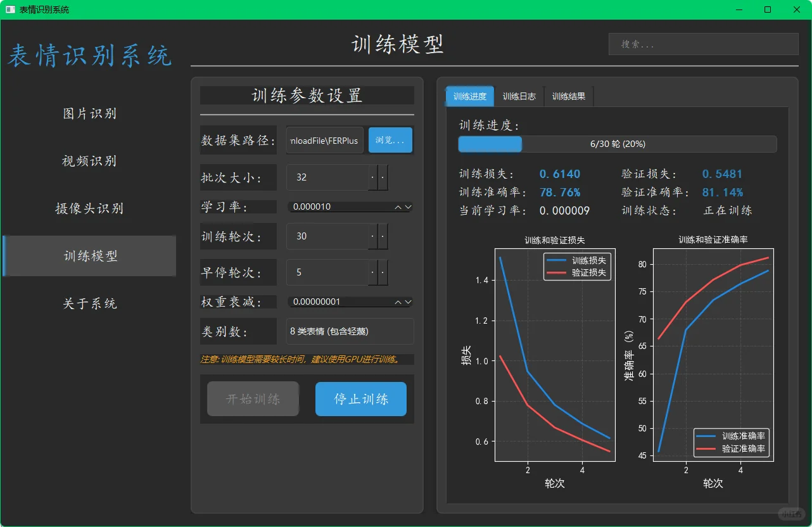Open the 类别数 field showing 8 类表情

[350, 331]
